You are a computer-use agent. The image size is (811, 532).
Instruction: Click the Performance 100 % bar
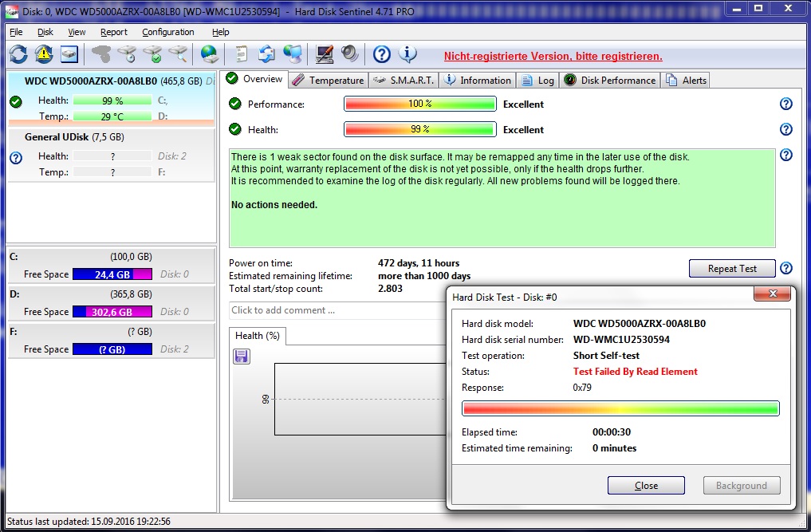pos(420,104)
